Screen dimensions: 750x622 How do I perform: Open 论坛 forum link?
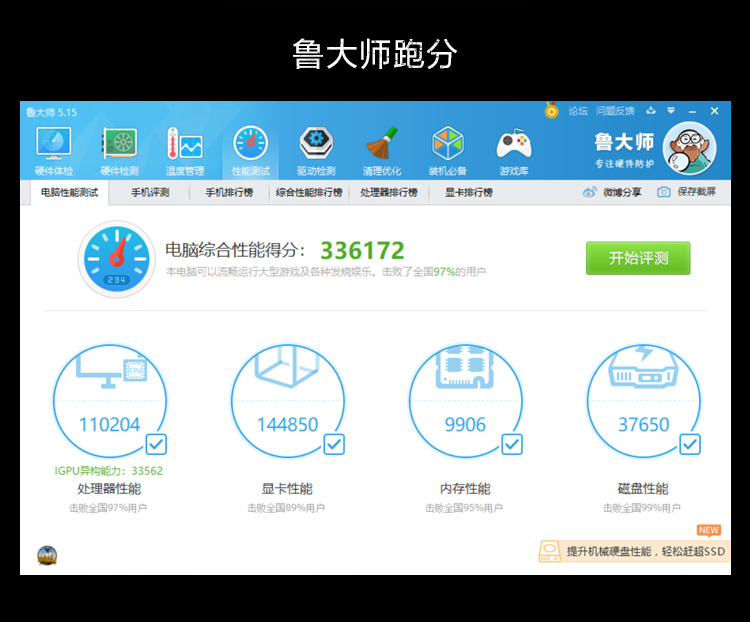(x=578, y=111)
